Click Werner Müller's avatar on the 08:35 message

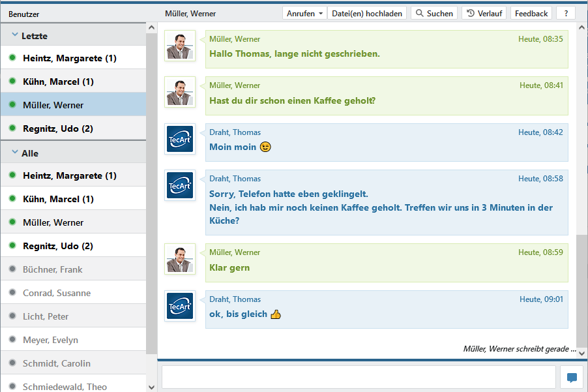pyautogui.click(x=180, y=46)
